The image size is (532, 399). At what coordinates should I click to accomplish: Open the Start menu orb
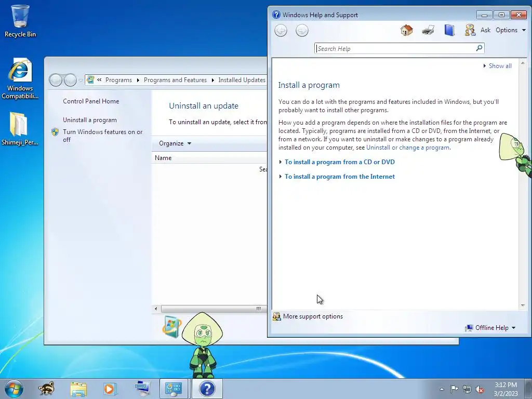click(14, 389)
